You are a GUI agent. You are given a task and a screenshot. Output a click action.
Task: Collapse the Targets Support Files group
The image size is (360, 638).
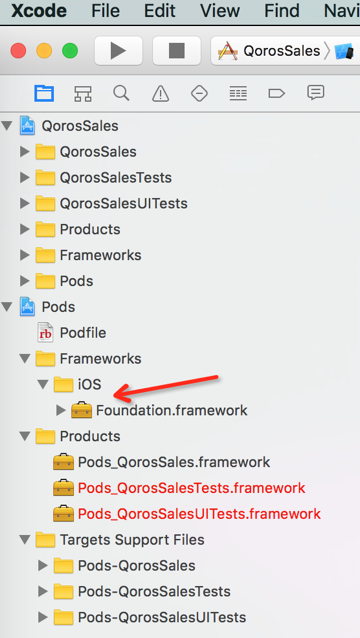[x=25, y=540]
